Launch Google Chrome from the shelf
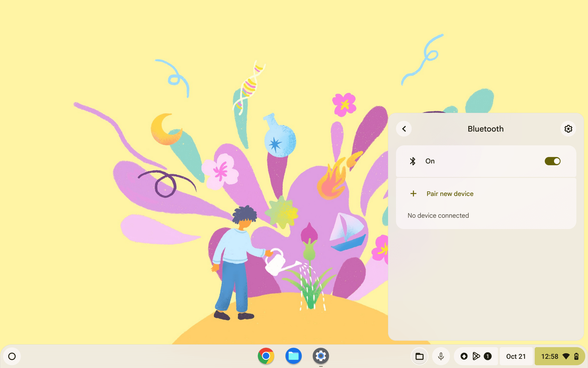 point(266,356)
